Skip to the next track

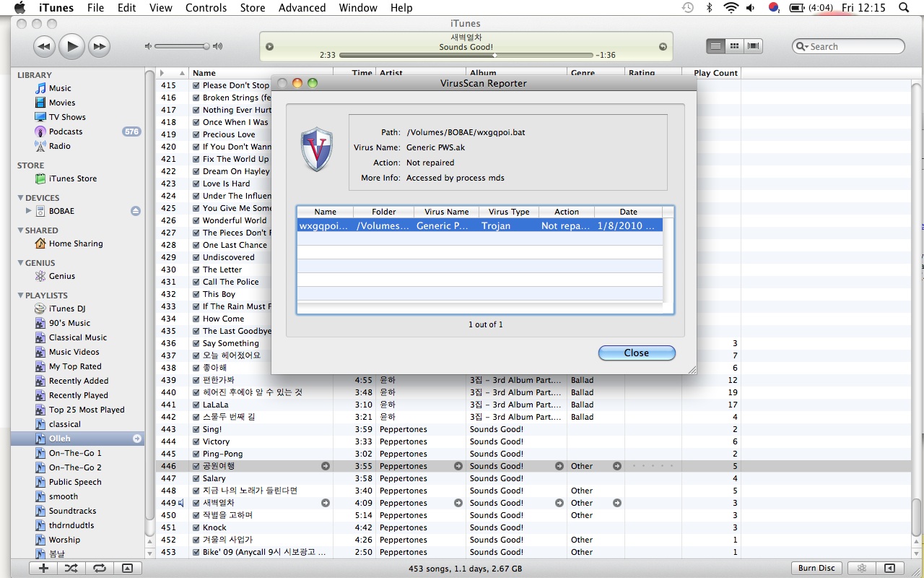pos(99,47)
